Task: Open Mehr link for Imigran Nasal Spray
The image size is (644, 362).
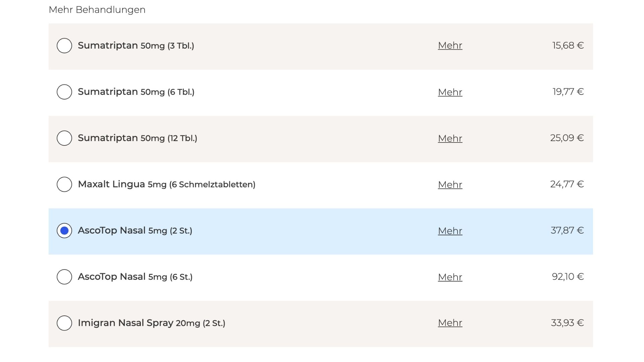Action: click(450, 323)
